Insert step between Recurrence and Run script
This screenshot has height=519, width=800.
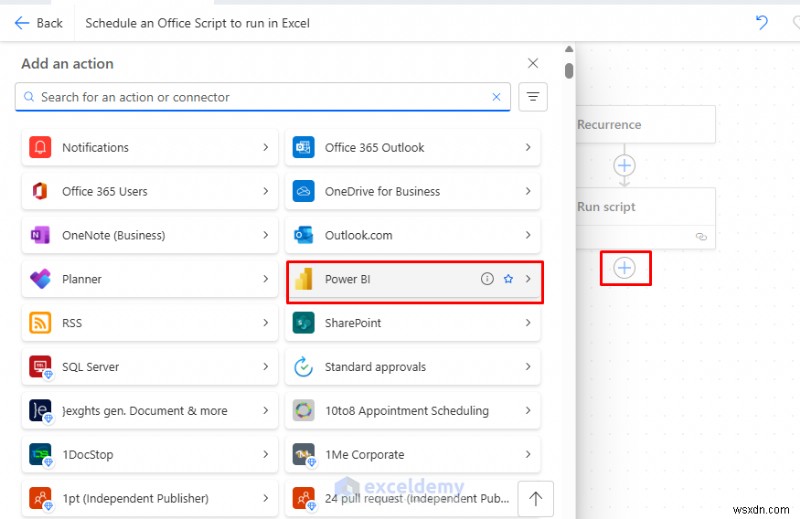(x=624, y=165)
